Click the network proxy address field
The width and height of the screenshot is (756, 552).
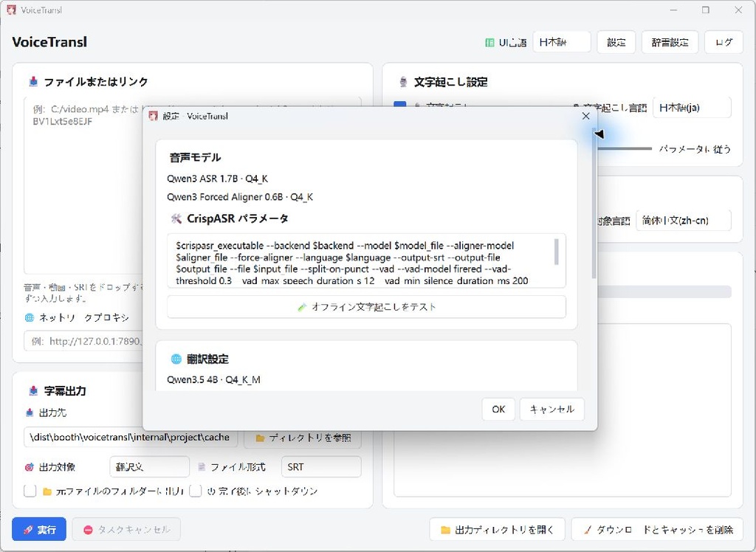83,342
